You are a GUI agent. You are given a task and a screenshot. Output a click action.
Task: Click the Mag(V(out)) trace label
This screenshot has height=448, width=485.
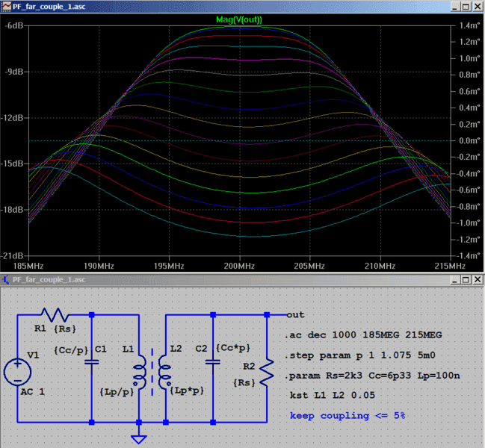pyautogui.click(x=239, y=19)
